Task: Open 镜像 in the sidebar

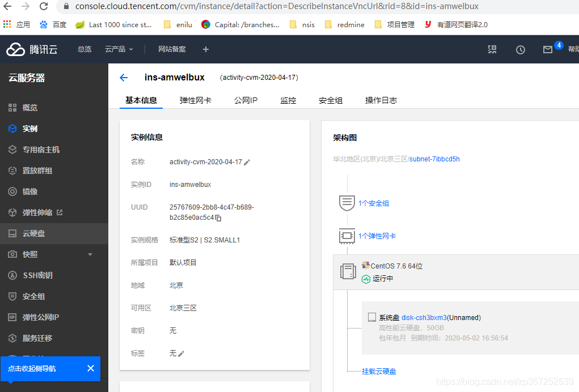Action: (54, 192)
